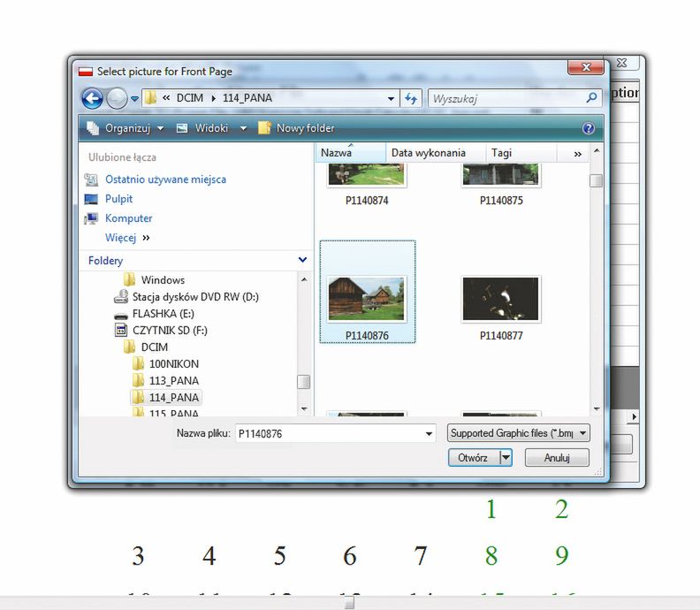The height and width of the screenshot is (610, 700).
Task: Change layout via Widoki button
Action: coord(203,128)
